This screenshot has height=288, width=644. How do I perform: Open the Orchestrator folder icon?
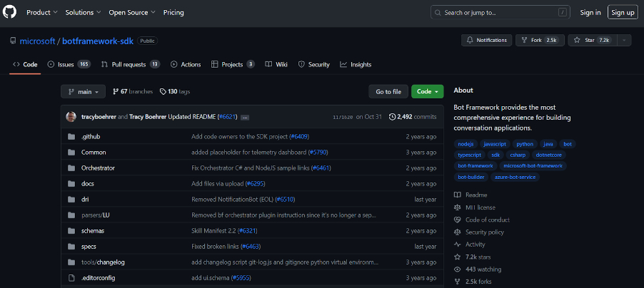71,168
